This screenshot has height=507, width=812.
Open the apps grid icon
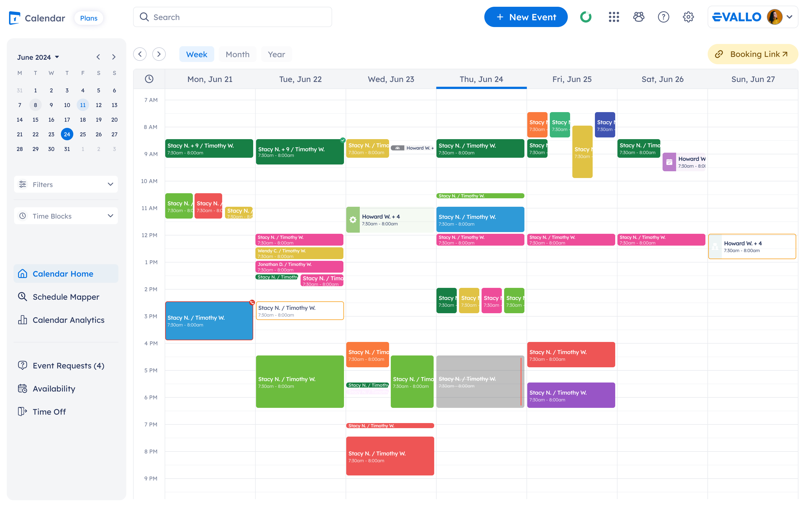pos(614,17)
